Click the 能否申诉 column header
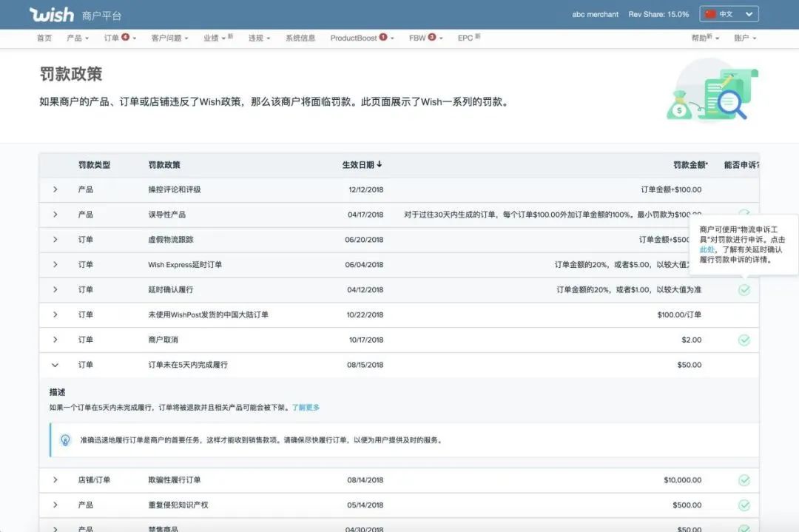 [741, 164]
